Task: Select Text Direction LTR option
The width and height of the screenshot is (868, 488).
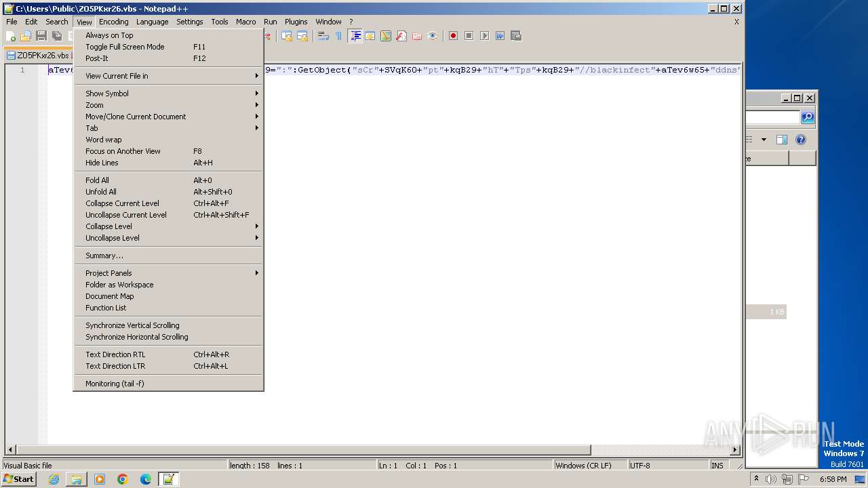Action: [x=168, y=366]
